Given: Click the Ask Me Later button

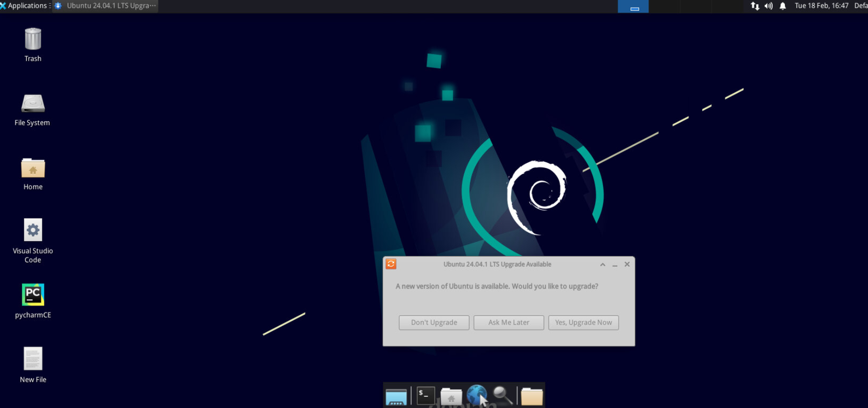Looking at the screenshot, I should point(509,323).
